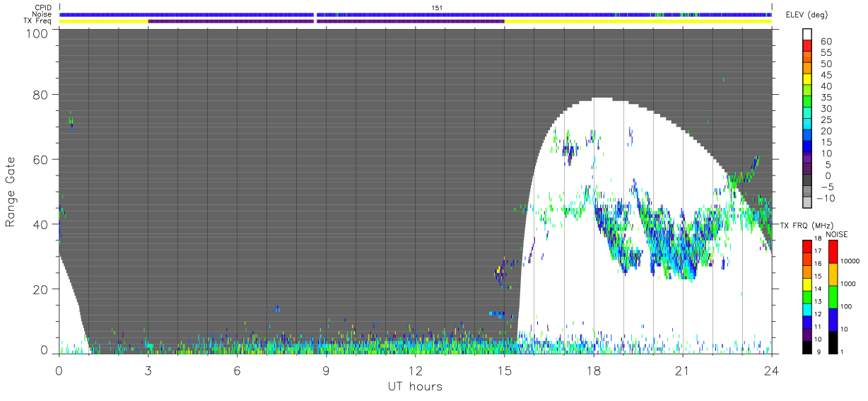Select the lightest gray bottom swatch of ELEV colorbar
Screen dimensions: 868x401
click(808, 204)
